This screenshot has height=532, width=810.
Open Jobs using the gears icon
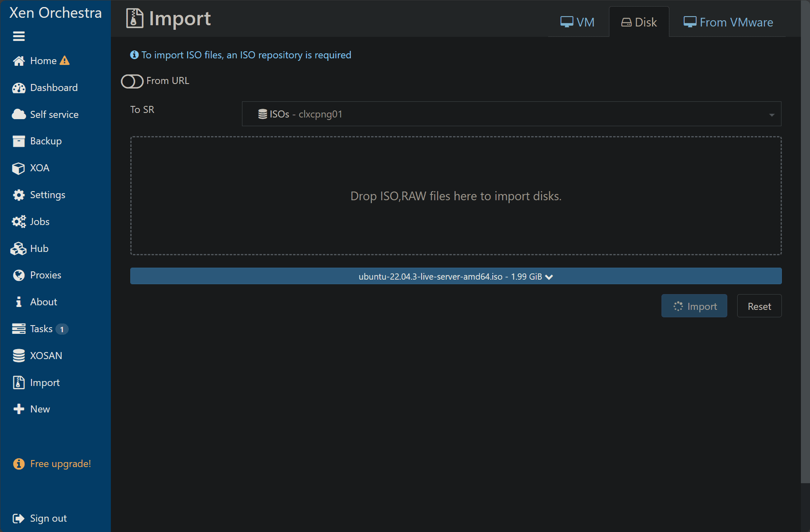click(19, 222)
